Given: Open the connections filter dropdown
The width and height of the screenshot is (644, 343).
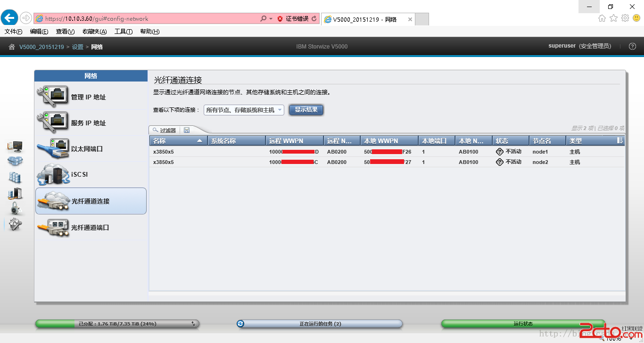Looking at the screenshot, I should point(244,110).
